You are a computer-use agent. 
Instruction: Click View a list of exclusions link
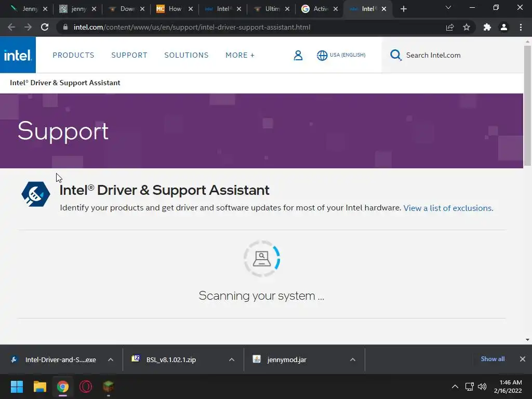coord(448,208)
